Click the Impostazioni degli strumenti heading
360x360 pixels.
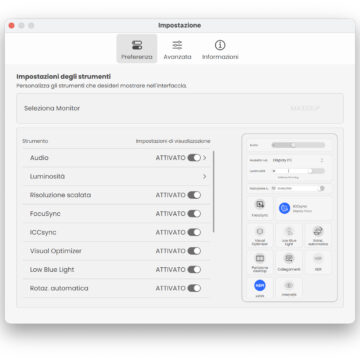pyautogui.click(x=64, y=77)
